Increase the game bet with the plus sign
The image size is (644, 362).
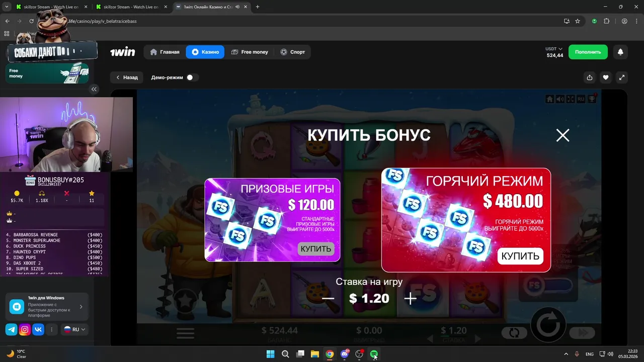point(410,299)
